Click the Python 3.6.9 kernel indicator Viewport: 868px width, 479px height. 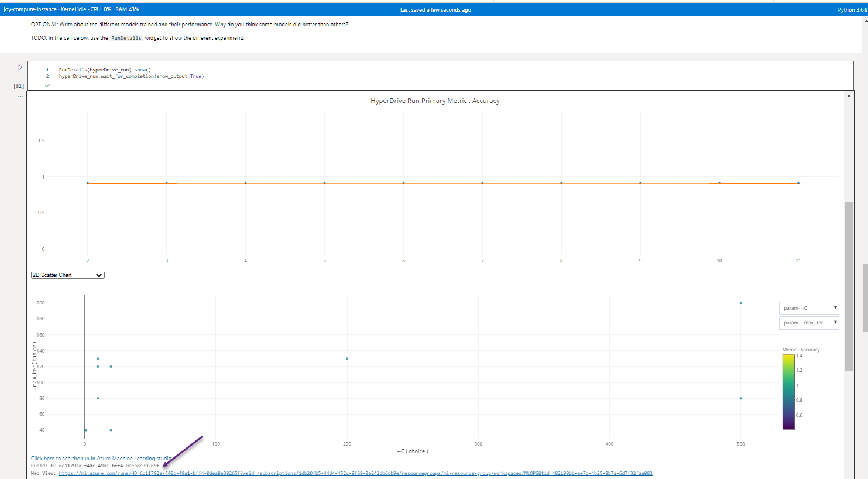pos(852,9)
